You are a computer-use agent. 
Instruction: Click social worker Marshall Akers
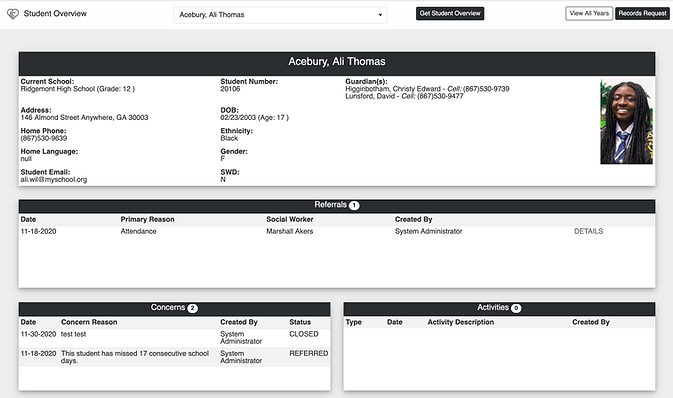pos(290,231)
